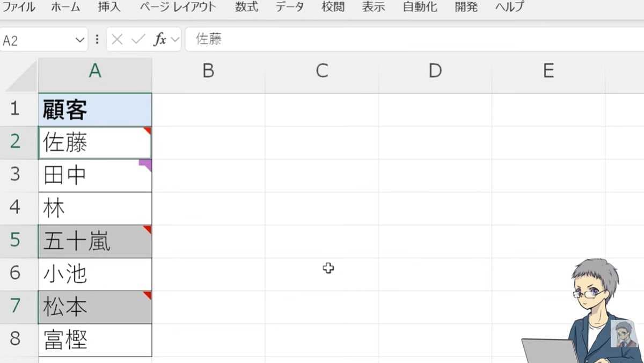Switch to the 校閲 ribbon tab

[333, 7]
